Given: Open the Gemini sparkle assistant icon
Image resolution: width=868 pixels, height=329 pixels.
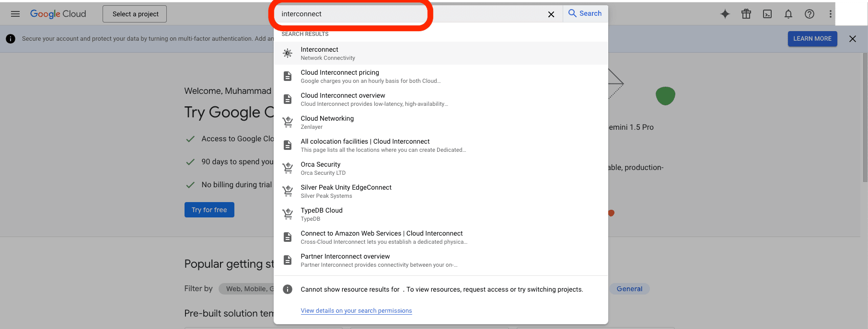Looking at the screenshot, I should pyautogui.click(x=725, y=14).
